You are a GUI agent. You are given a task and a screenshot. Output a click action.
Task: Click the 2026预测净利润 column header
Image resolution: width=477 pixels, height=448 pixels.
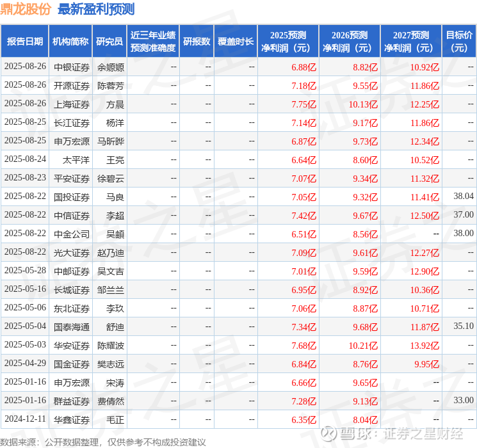[350, 42]
